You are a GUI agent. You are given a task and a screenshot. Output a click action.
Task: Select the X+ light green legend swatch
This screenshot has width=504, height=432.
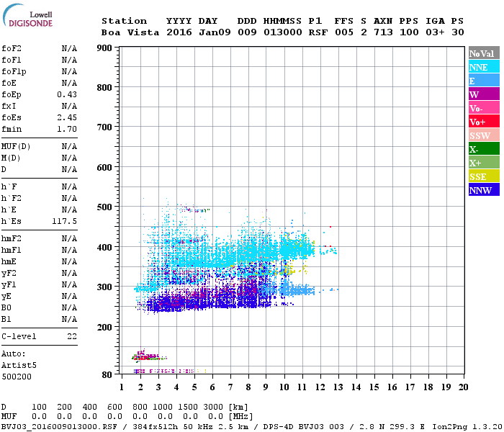(x=484, y=163)
